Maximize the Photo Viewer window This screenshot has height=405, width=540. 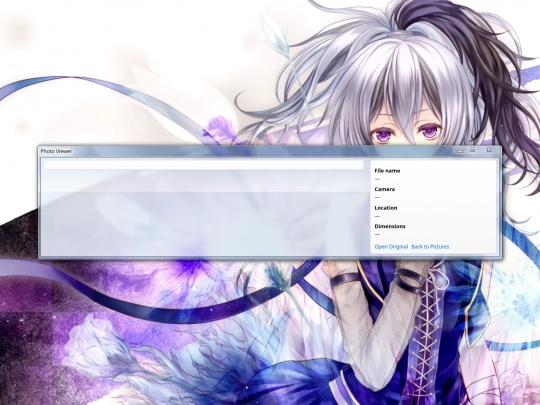coord(472,150)
